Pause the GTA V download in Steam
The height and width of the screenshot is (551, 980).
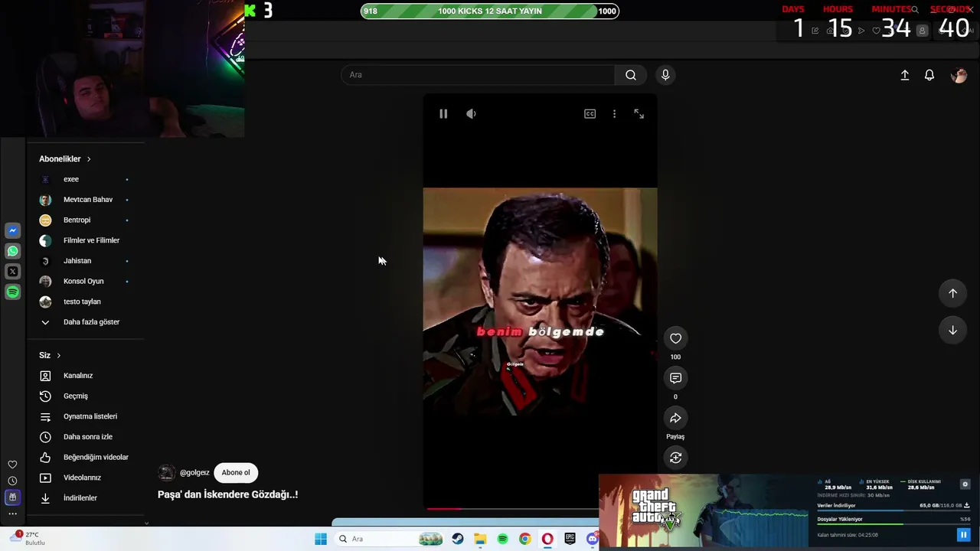(964, 535)
